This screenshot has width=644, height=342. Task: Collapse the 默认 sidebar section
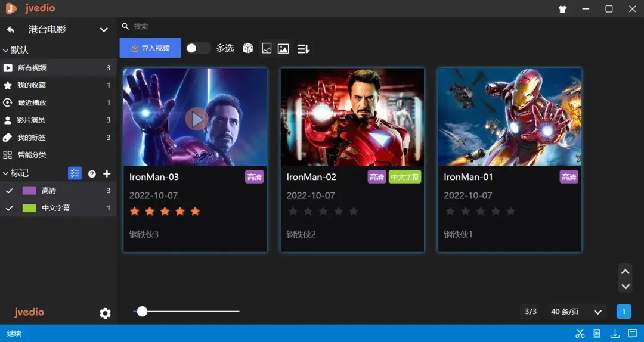[6, 50]
